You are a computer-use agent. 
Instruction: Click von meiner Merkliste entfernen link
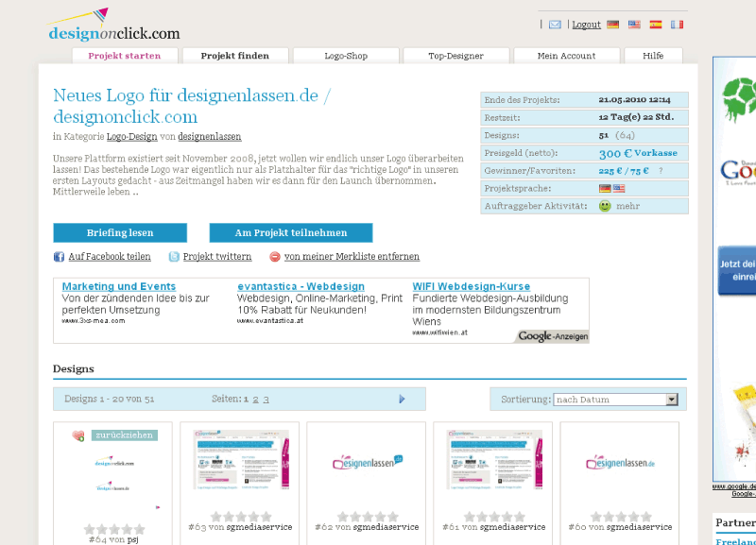click(x=352, y=256)
